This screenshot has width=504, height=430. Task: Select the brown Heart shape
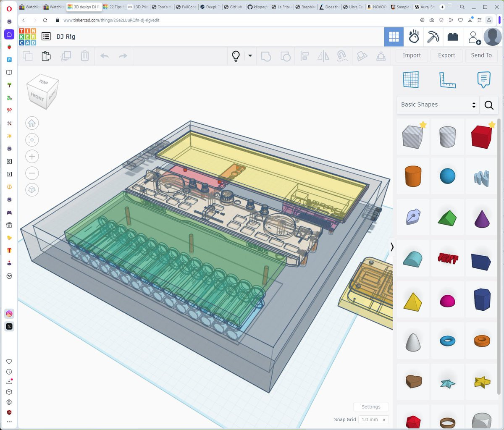[413, 381]
